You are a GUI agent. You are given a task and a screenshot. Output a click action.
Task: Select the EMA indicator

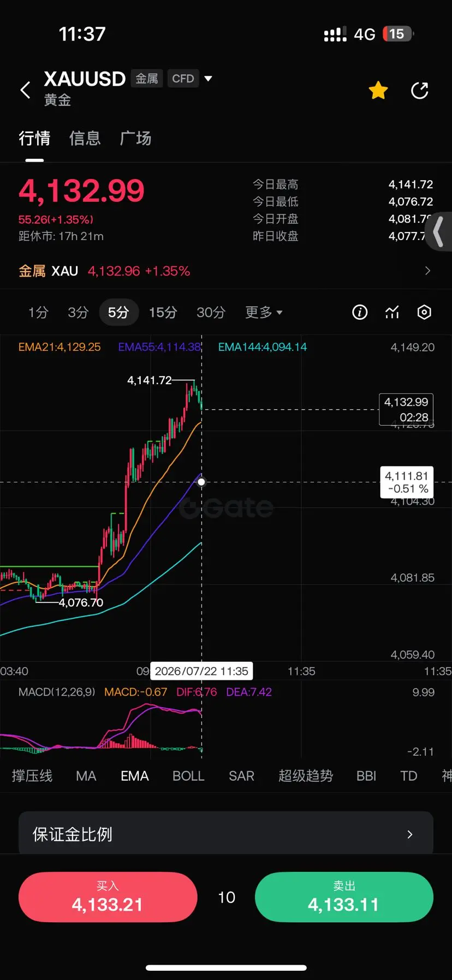[x=134, y=776]
